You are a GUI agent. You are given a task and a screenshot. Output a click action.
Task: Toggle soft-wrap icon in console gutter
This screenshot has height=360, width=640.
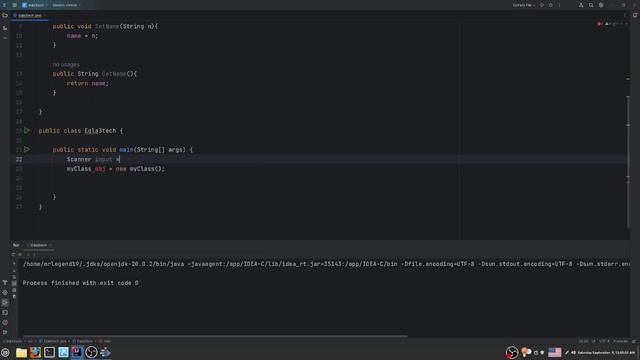click(x=14, y=277)
